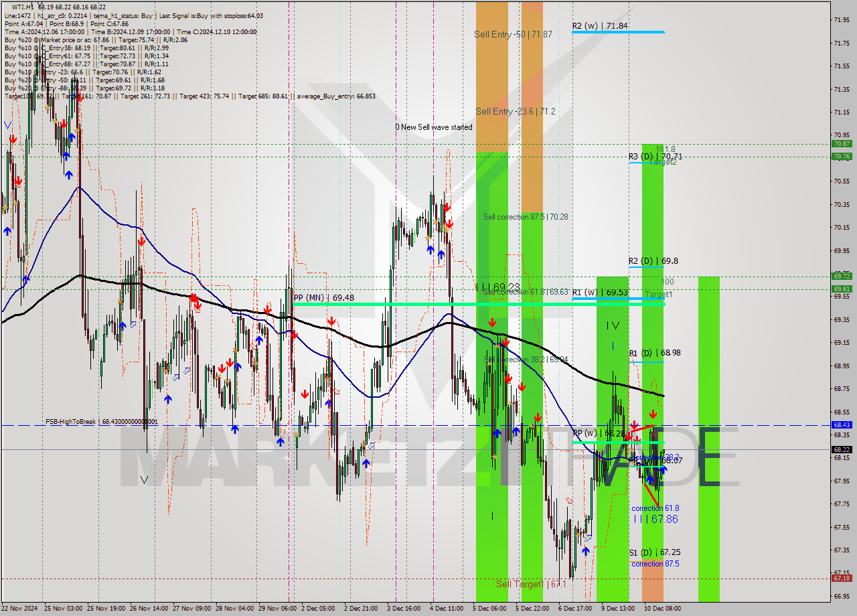Click the '22 Nov 2024' date label

(x=19, y=609)
